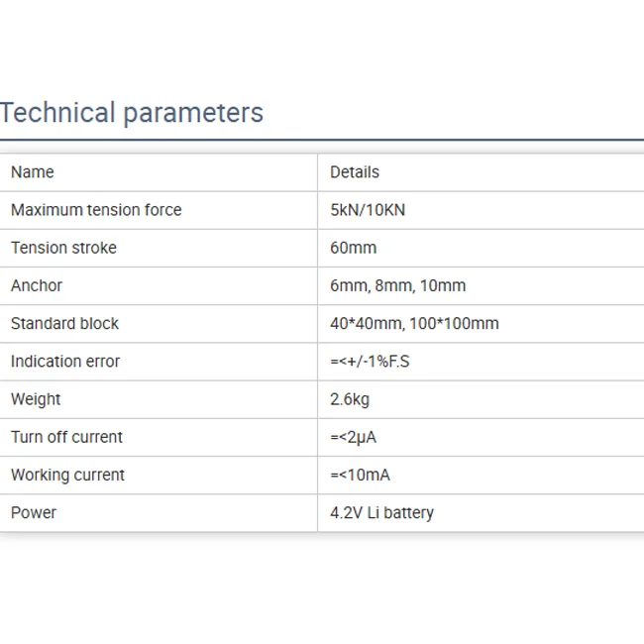
Task: Select the Maximum tension force label
Action: point(96,210)
